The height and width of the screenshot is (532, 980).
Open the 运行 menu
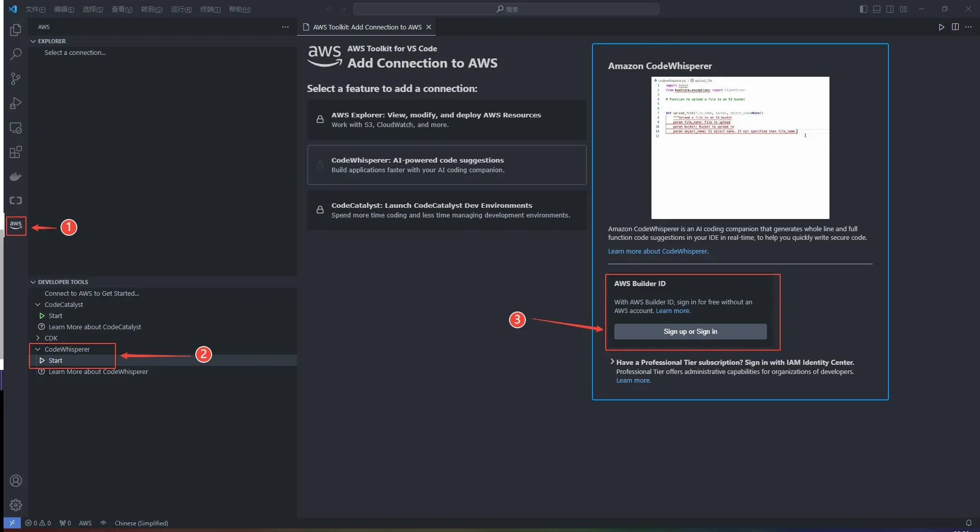[182, 9]
